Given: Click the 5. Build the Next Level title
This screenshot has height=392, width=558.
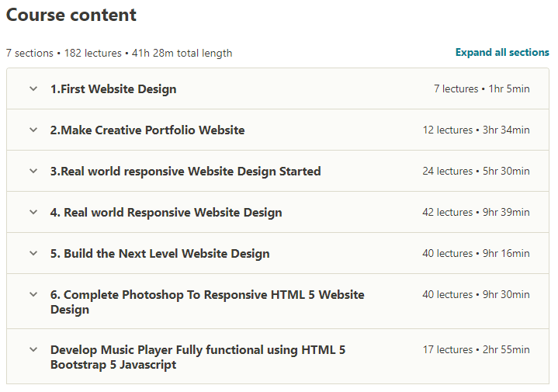Looking at the screenshot, I should [x=160, y=254].
